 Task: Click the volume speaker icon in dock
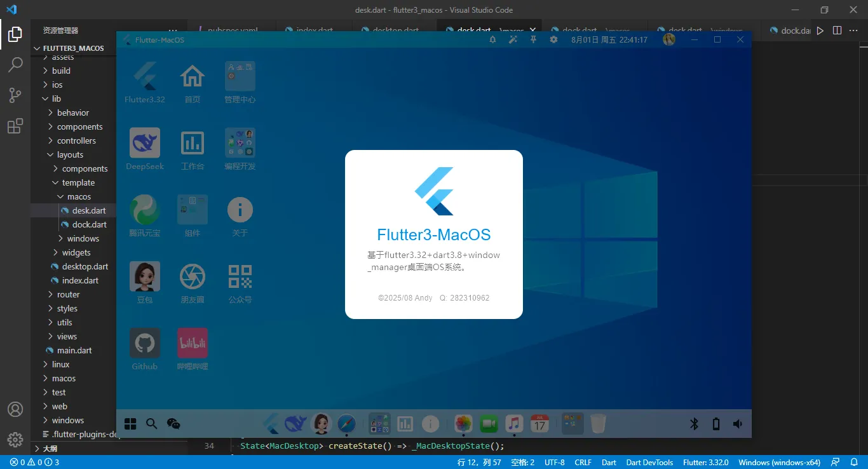pyautogui.click(x=737, y=424)
